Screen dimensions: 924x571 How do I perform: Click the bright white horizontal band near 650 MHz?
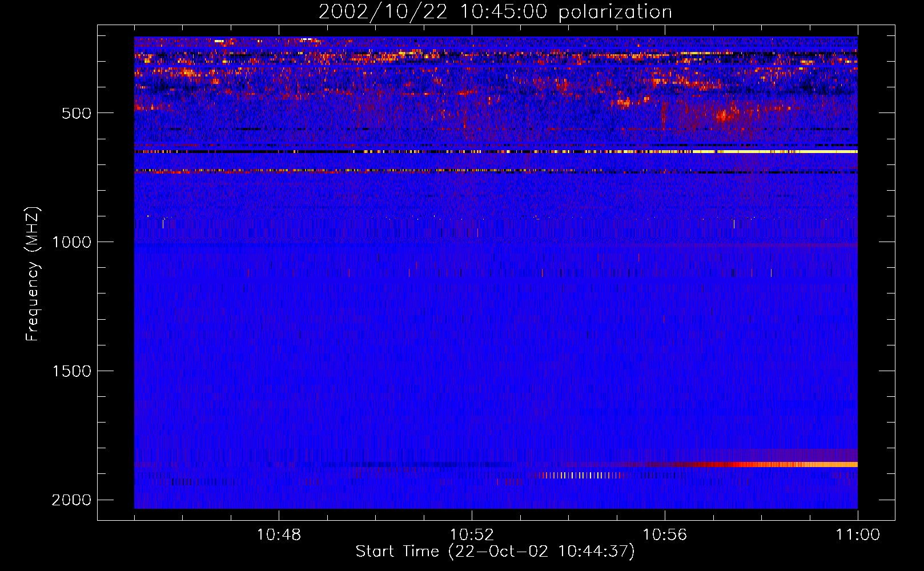pyautogui.click(x=774, y=152)
